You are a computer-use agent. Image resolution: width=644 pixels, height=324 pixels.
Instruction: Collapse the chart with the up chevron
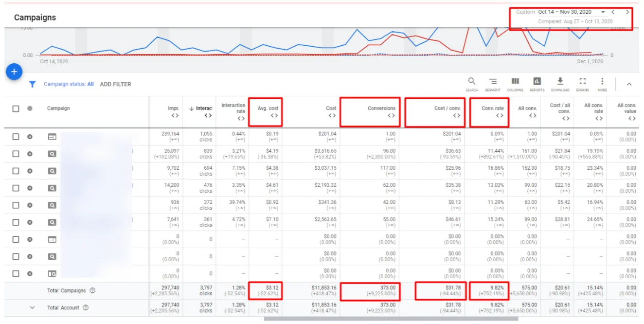click(629, 84)
